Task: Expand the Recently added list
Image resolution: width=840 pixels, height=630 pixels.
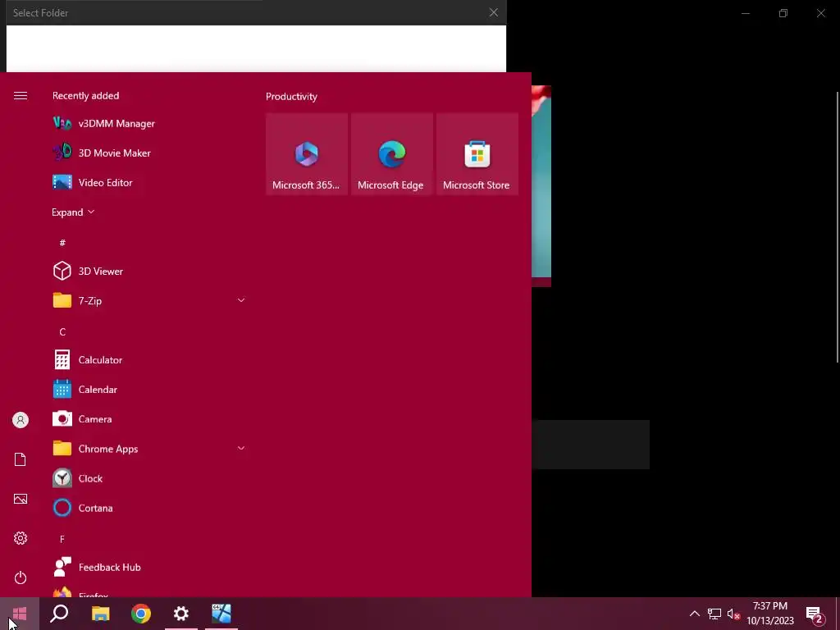Action: click(x=73, y=212)
